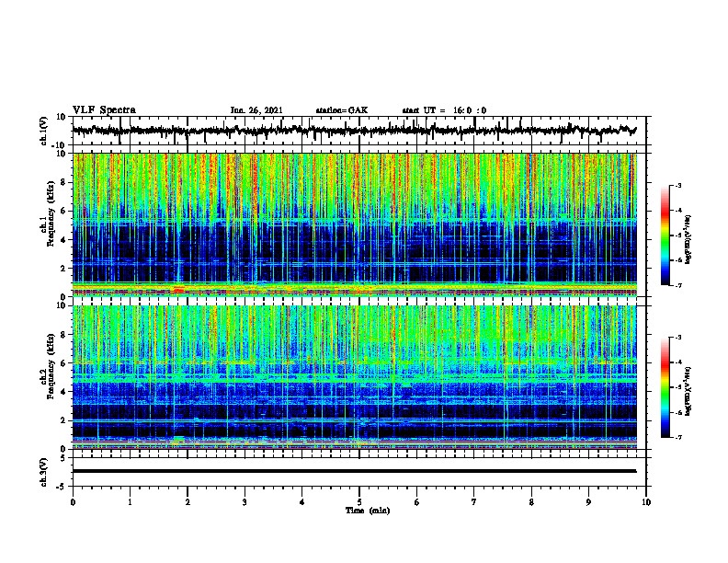
Task: Click time axis tick label "9"
Action: [x=588, y=502]
